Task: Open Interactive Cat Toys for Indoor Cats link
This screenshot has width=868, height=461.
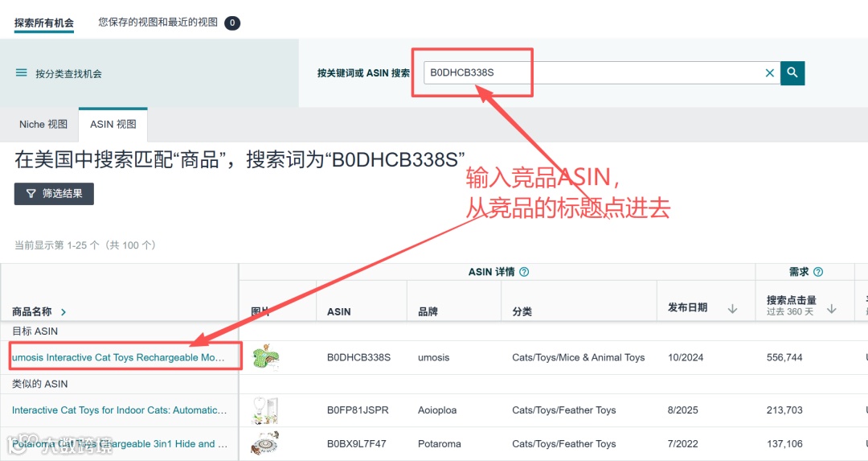Action: (120, 410)
